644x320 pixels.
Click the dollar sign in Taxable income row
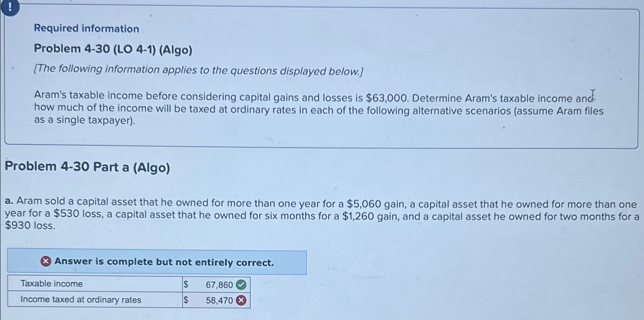(186, 284)
